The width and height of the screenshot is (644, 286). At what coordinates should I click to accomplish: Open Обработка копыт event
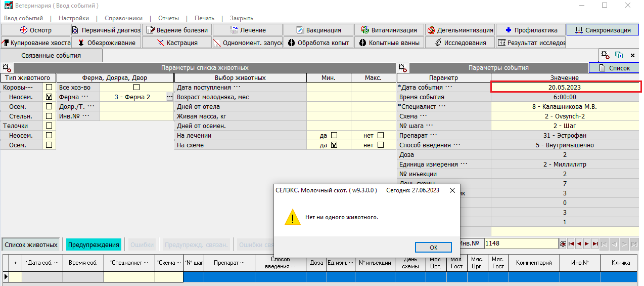(318, 43)
